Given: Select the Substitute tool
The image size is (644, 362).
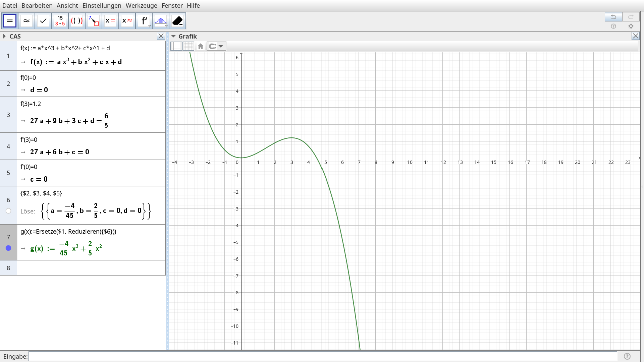Looking at the screenshot, I should point(94,21).
